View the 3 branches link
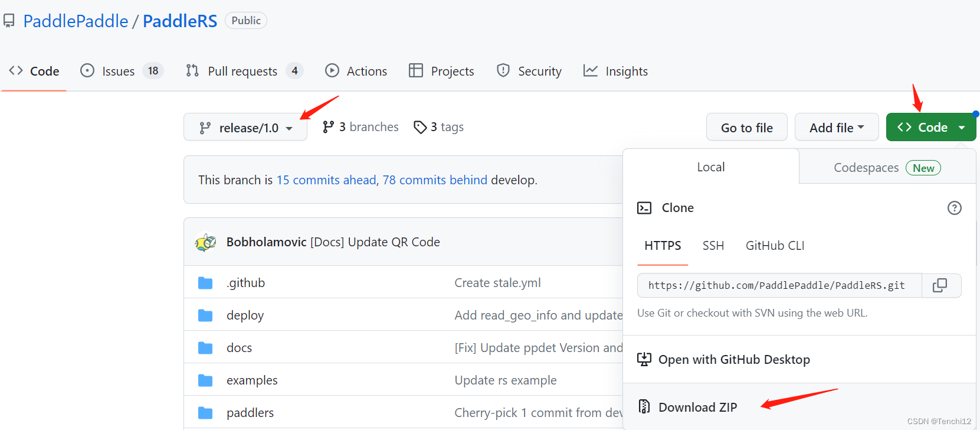The height and width of the screenshot is (430, 980). pos(360,127)
